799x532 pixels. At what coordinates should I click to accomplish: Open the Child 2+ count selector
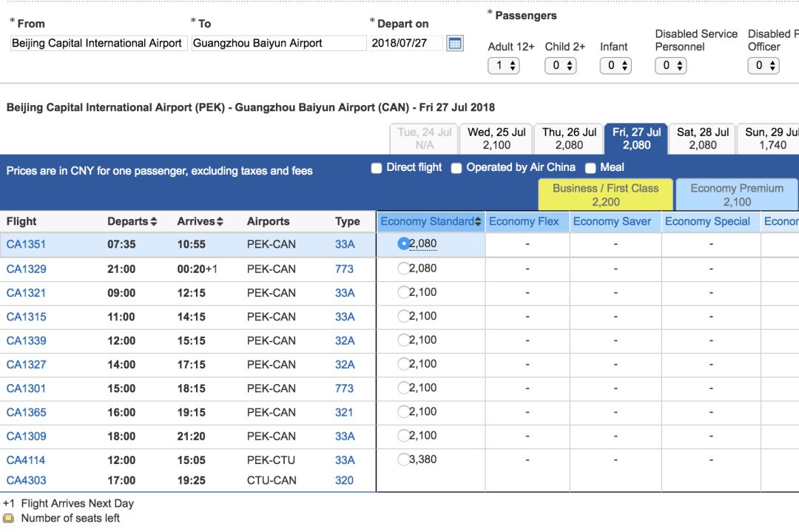point(561,65)
